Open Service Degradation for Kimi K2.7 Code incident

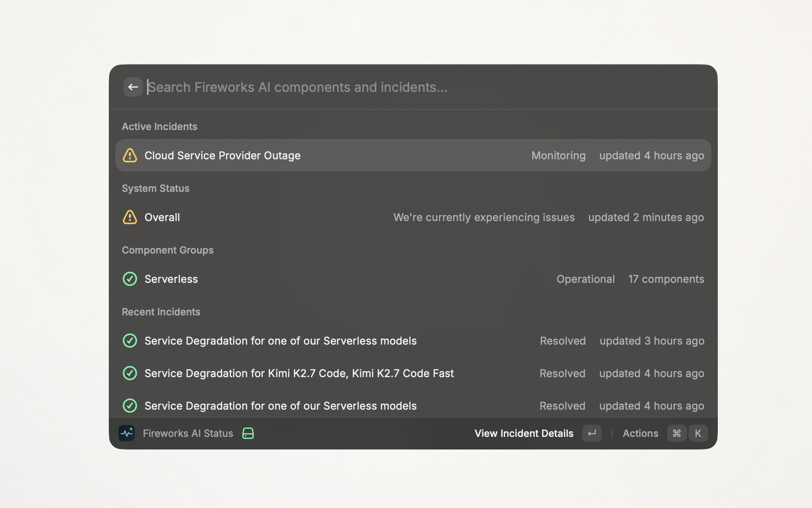(413, 373)
